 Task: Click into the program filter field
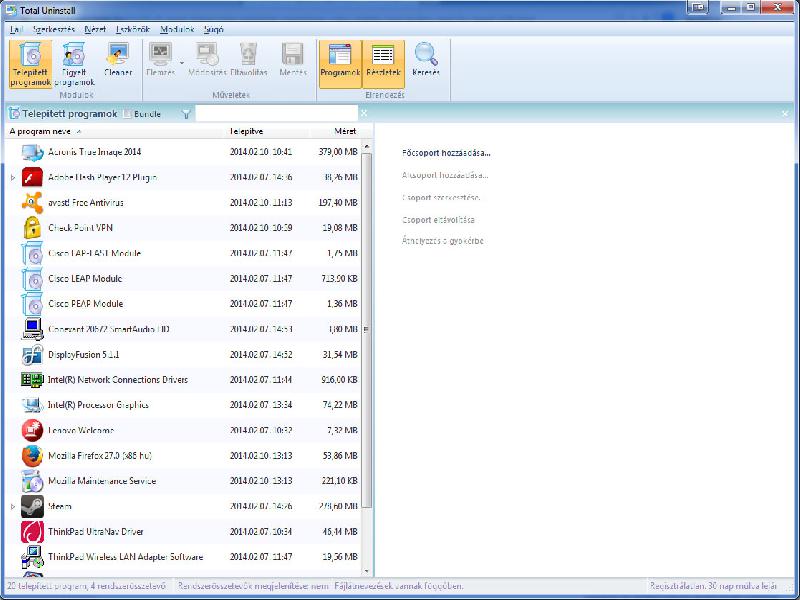[x=277, y=114]
